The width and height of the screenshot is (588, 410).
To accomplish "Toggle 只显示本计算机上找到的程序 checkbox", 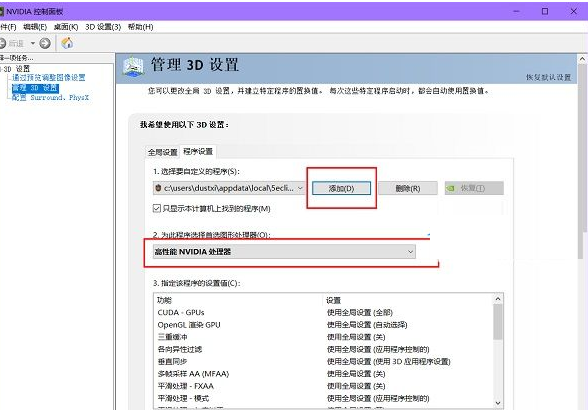I will pos(157,208).
